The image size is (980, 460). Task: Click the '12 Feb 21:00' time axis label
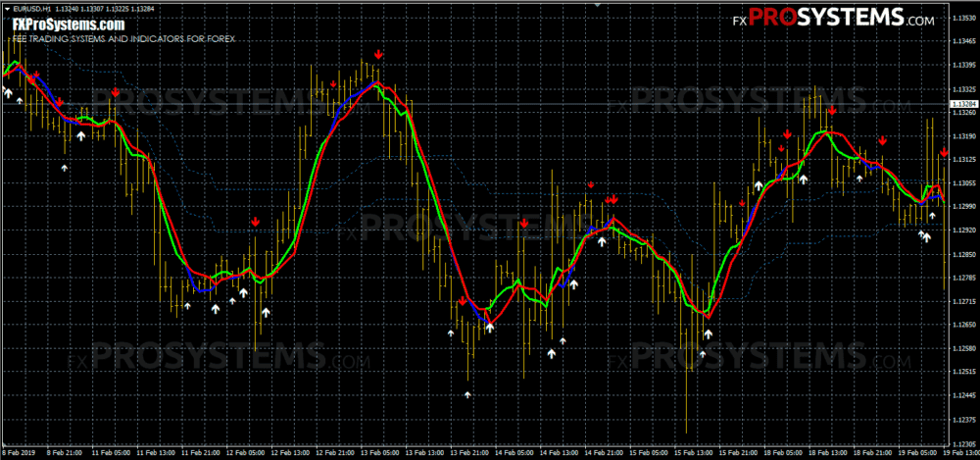[x=337, y=452]
